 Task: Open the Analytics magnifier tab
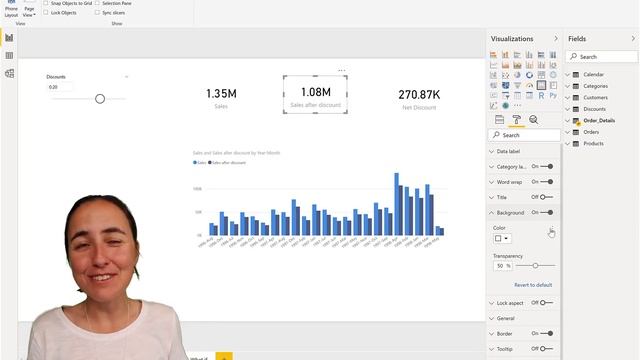[533, 120]
